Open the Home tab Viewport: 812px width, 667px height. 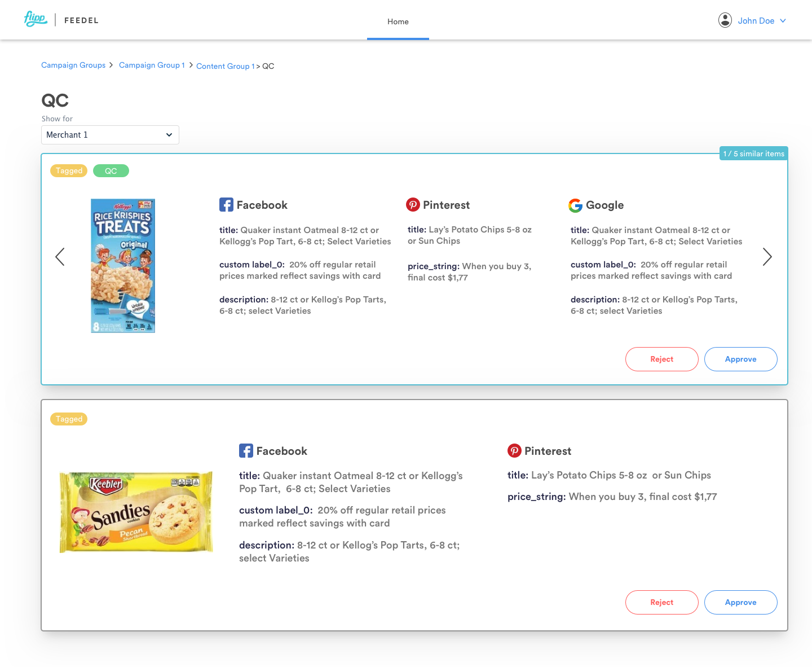[398, 21]
